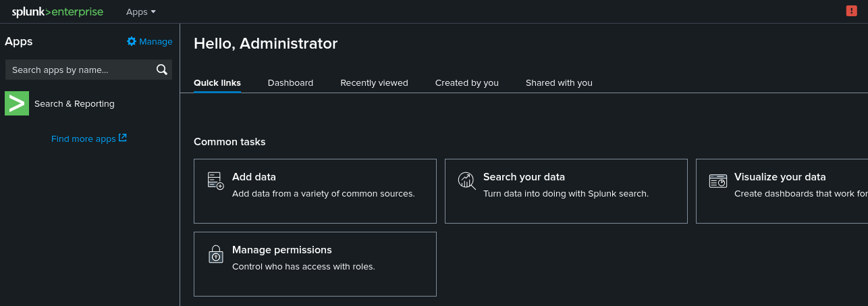Viewport: 868px width, 306px height.
Task: Click the Common tasks heading
Action: (229, 142)
